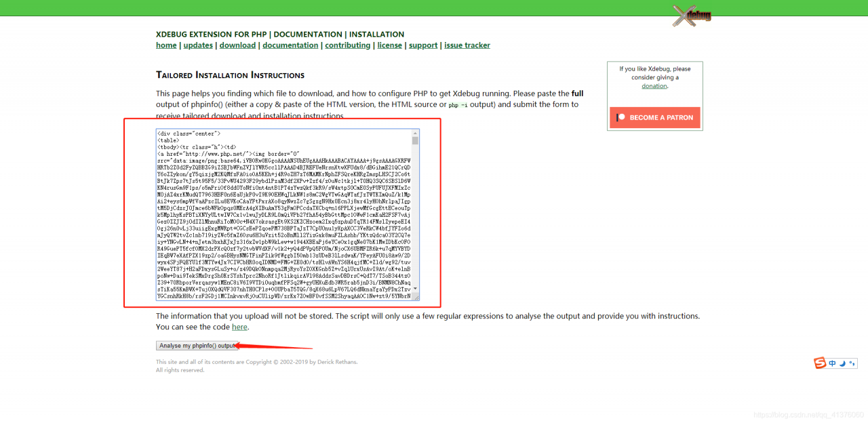Switch punctuation mode in Sogou bar
Image resolution: width=868 pixels, height=423 pixels.
852,363
